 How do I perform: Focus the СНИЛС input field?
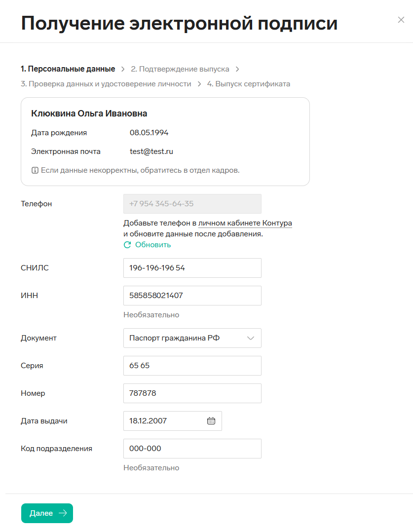click(x=192, y=268)
